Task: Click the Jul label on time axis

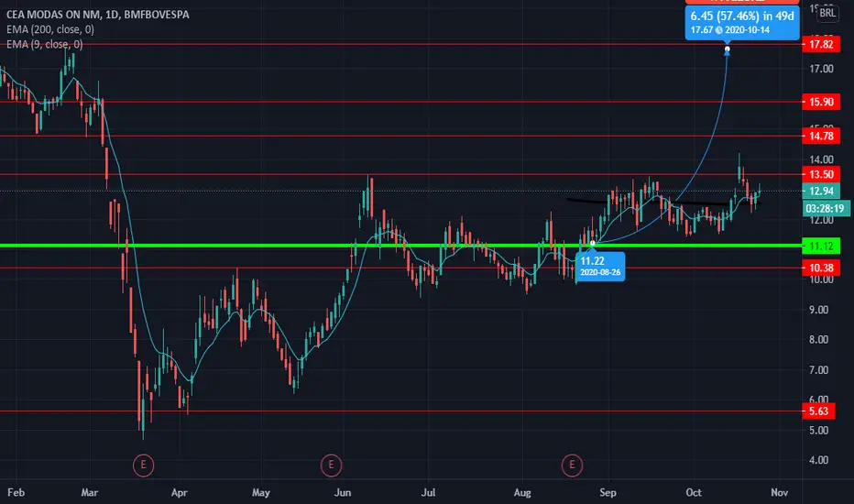Action: [x=428, y=493]
